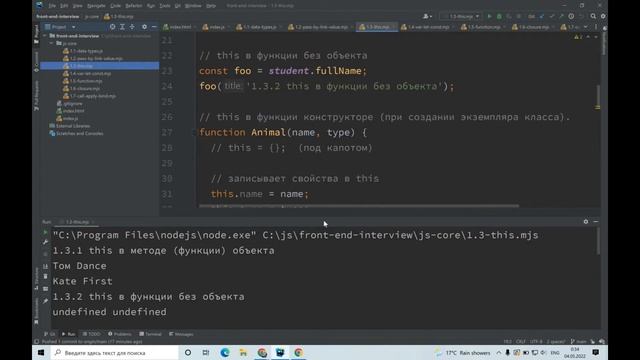Expand all icon in Project panel header
The width and height of the screenshot is (640, 360).
[x=122, y=27]
